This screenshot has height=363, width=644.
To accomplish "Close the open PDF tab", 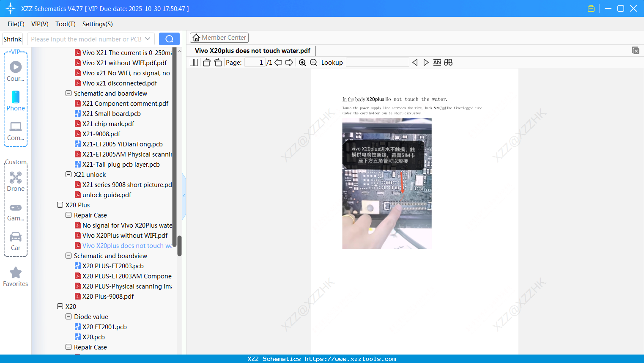I will 635,50.
